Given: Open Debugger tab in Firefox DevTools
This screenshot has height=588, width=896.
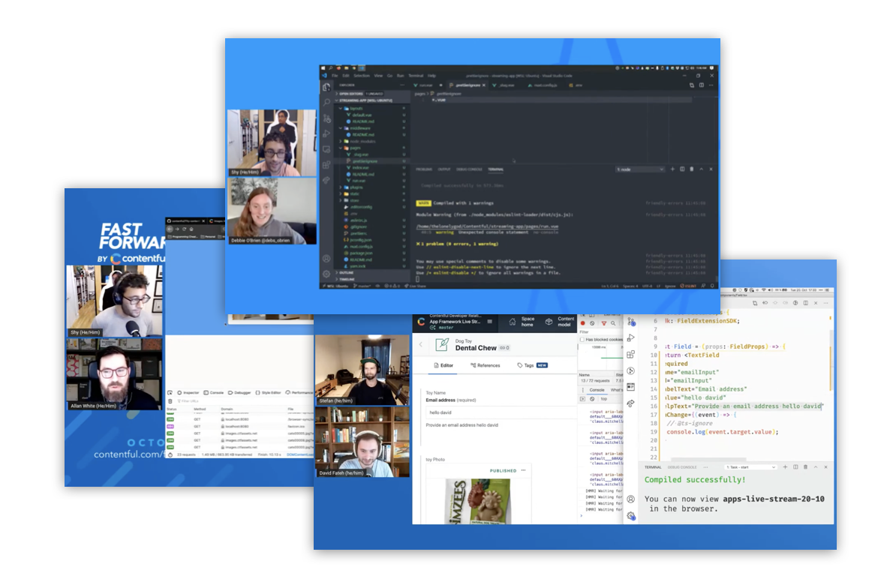Looking at the screenshot, I should [x=239, y=393].
